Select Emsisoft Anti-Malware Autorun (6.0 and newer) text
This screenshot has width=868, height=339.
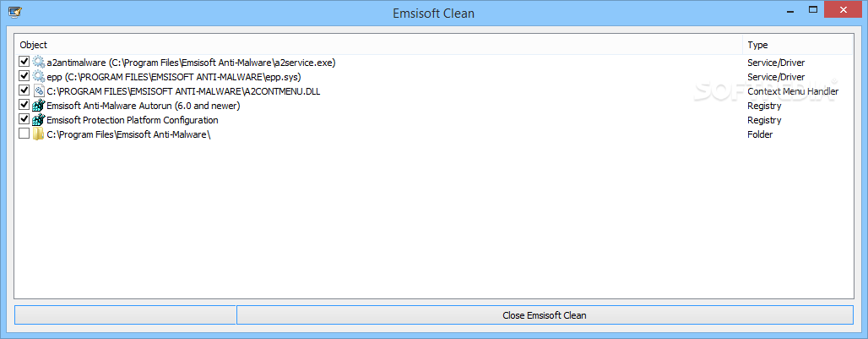click(144, 106)
